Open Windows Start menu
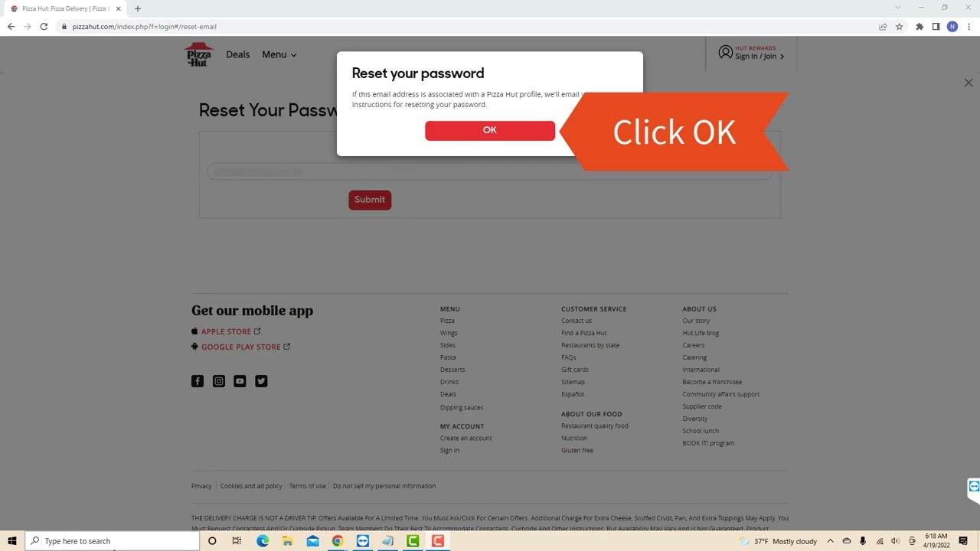The width and height of the screenshot is (980, 551). 12,541
